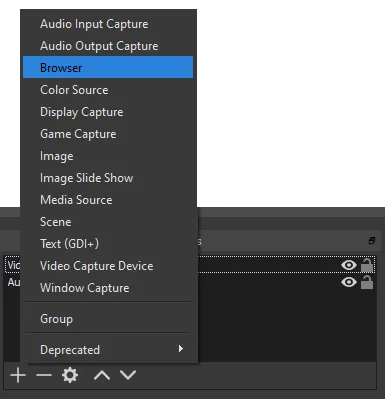Move source down with down arrow
Screen dimensions: 385x399
[x=128, y=375]
